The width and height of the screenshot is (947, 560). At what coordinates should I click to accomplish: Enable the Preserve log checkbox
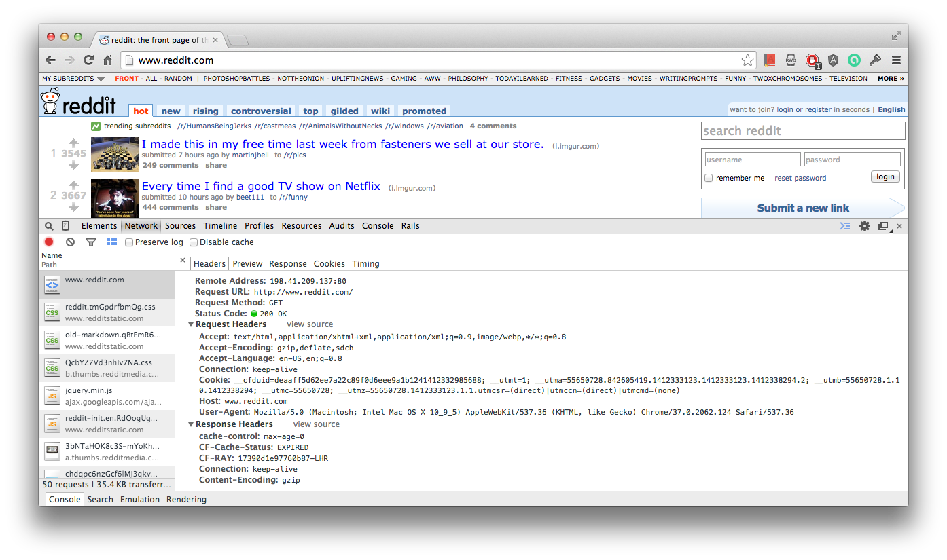pyautogui.click(x=129, y=242)
